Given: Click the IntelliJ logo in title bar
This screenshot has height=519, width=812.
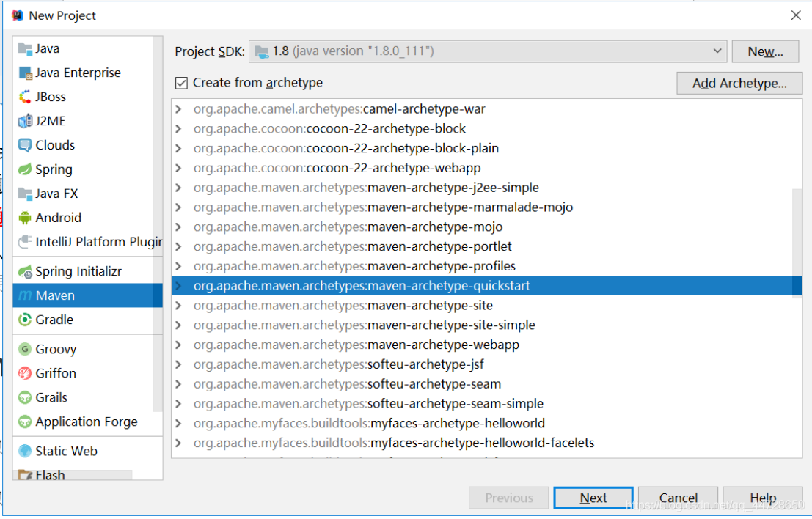Looking at the screenshot, I should pyautogui.click(x=18, y=15).
